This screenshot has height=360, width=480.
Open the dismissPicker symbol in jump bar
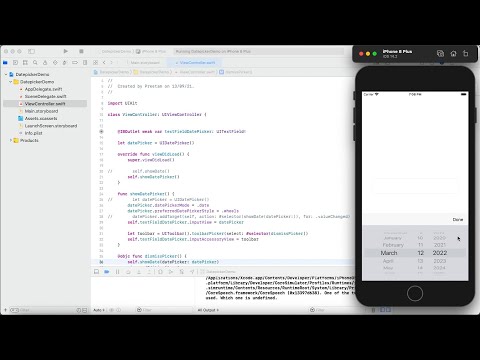pyautogui.click(x=236, y=72)
